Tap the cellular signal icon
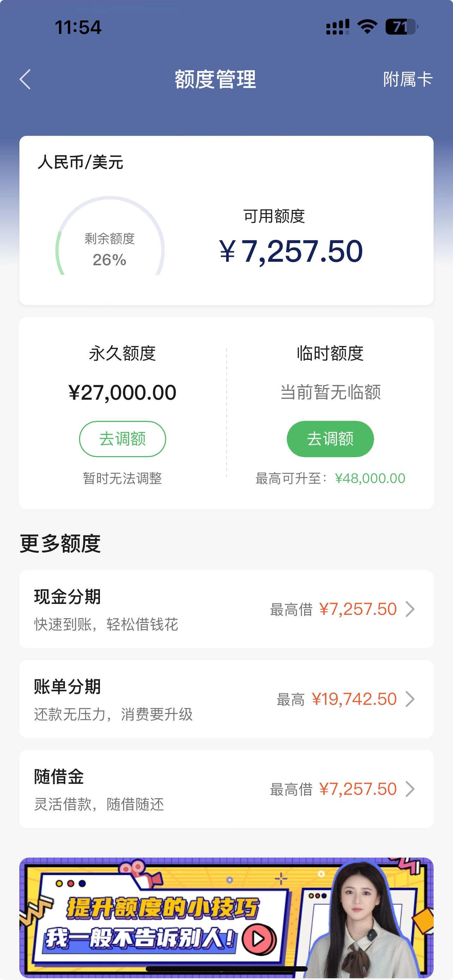 click(337, 27)
